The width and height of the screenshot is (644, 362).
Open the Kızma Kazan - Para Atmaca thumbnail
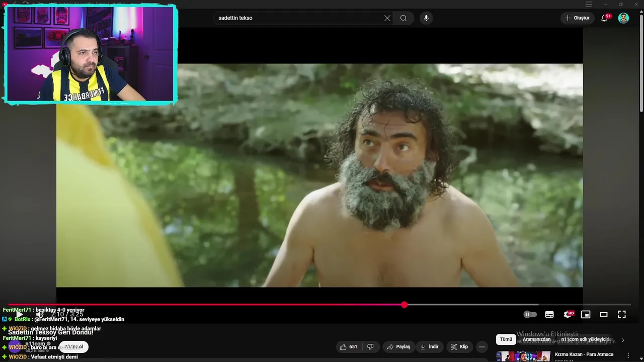click(x=523, y=356)
